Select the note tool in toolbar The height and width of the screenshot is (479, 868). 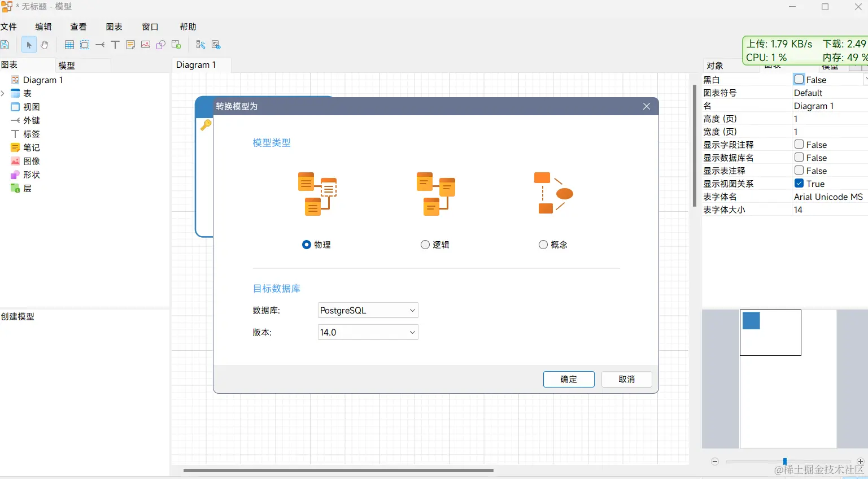tap(130, 45)
